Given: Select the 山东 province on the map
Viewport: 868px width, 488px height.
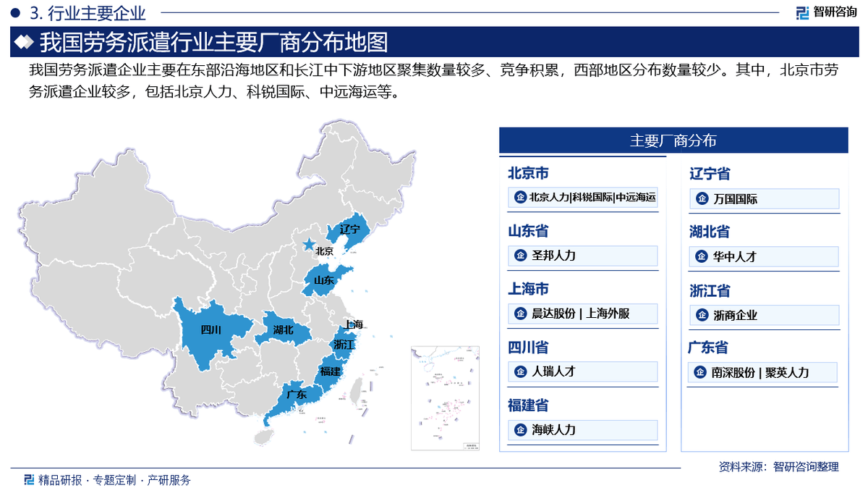Looking at the screenshot, I should pyautogui.click(x=324, y=280).
